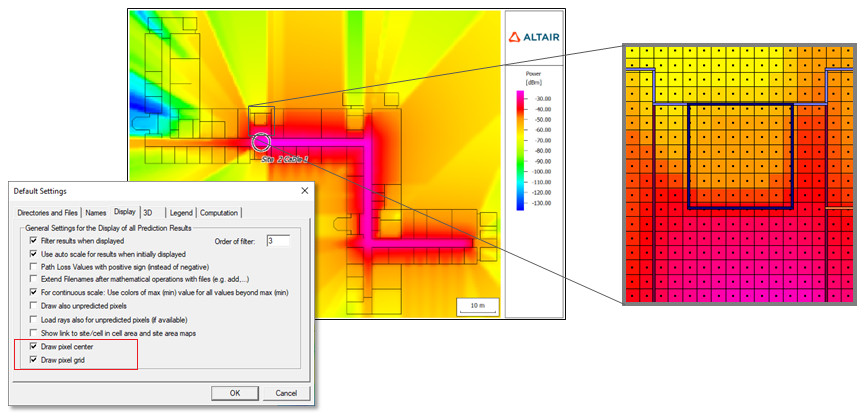Enable Show link to site/cell option
Image resolution: width=865 pixels, height=418 pixels.
(x=34, y=330)
